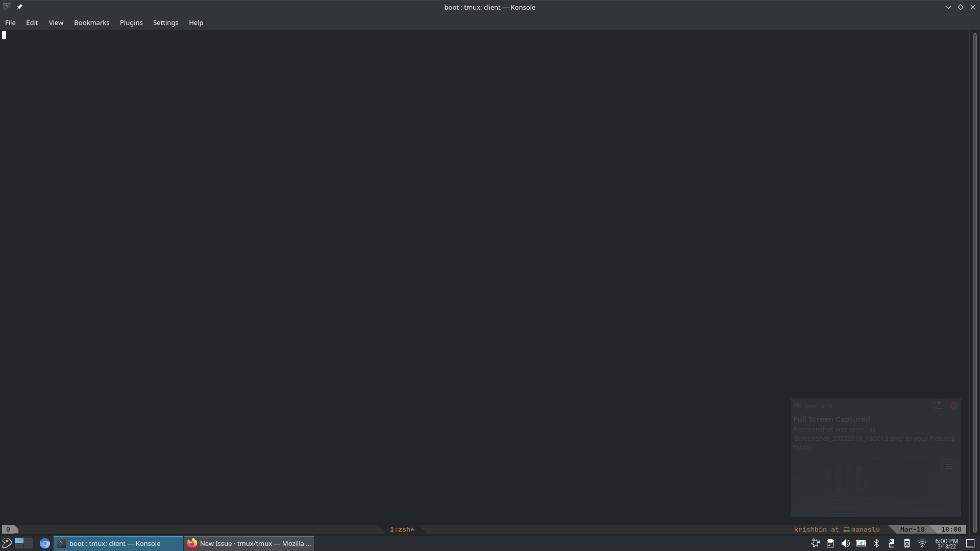The height and width of the screenshot is (551, 980).
Task: Click the '18:00' time in the tmux status bar
Action: [951, 530]
